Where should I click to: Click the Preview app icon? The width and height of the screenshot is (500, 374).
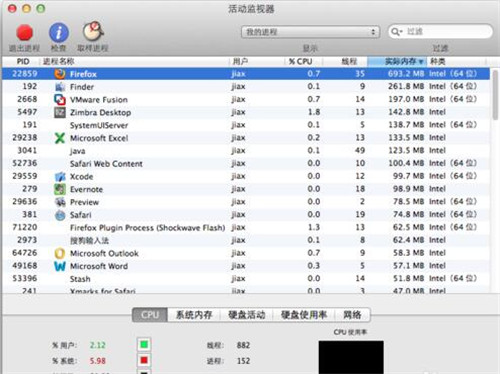[60, 202]
